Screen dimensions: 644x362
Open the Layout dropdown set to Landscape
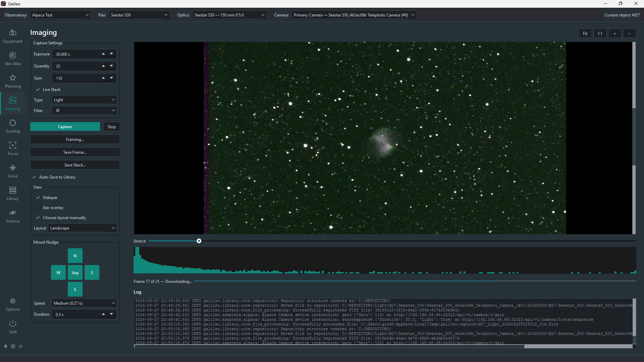82,228
